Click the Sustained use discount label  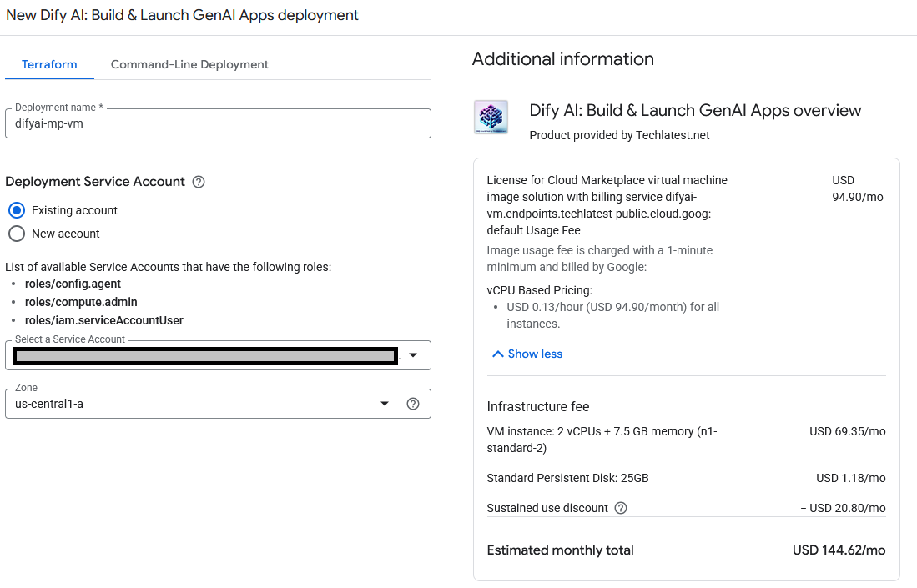tap(547, 508)
